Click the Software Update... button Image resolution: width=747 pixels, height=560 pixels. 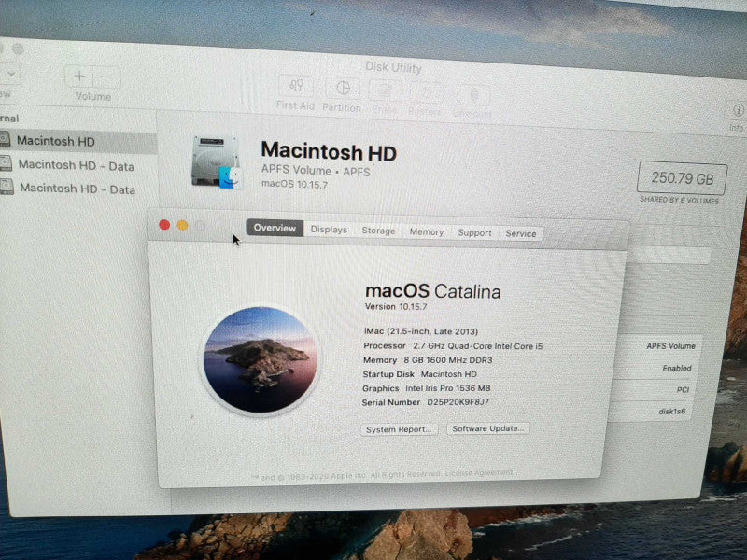pyautogui.click(x=487, y=428)
